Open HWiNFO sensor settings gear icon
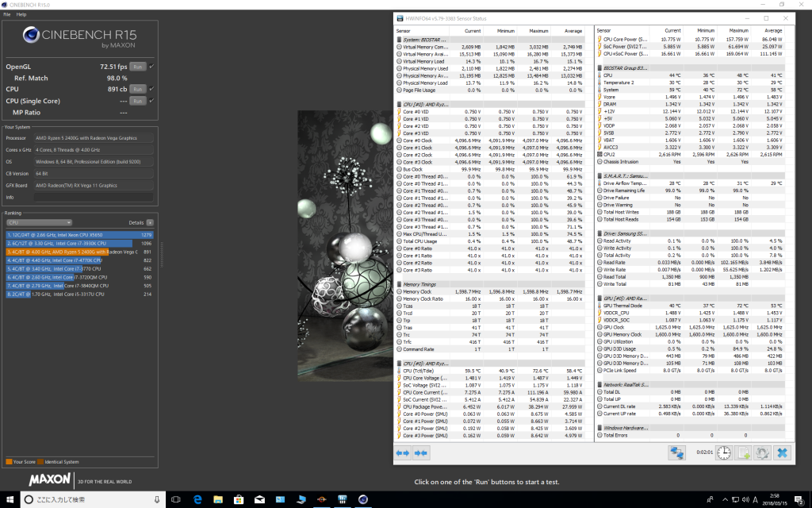Screen dimensions: 812x508 click(x=762, y=453)
